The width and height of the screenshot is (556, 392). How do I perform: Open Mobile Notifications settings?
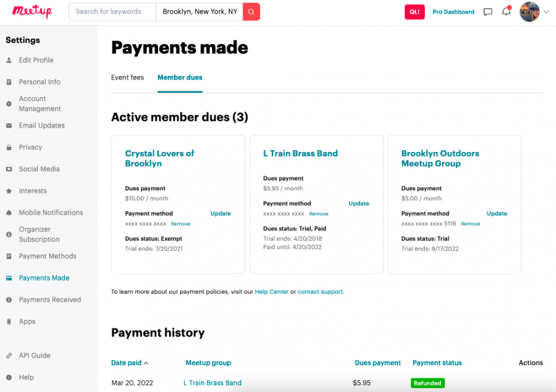(51, 213)
